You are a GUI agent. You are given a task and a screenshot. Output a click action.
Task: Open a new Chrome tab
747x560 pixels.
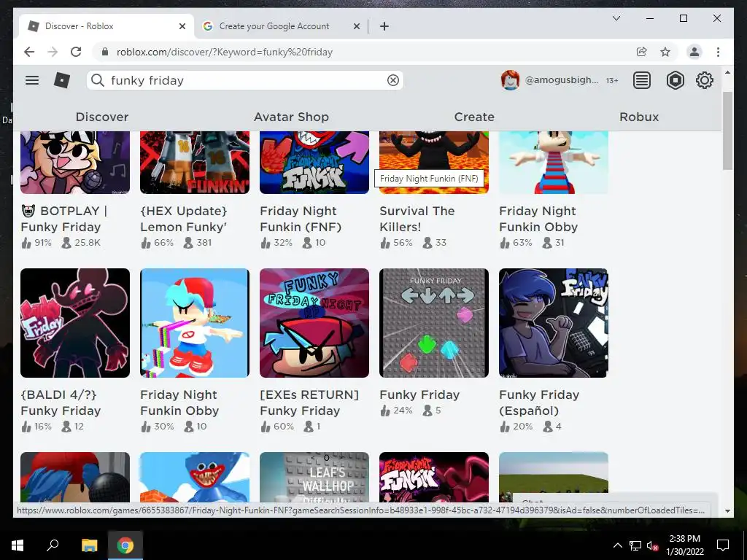384,26
